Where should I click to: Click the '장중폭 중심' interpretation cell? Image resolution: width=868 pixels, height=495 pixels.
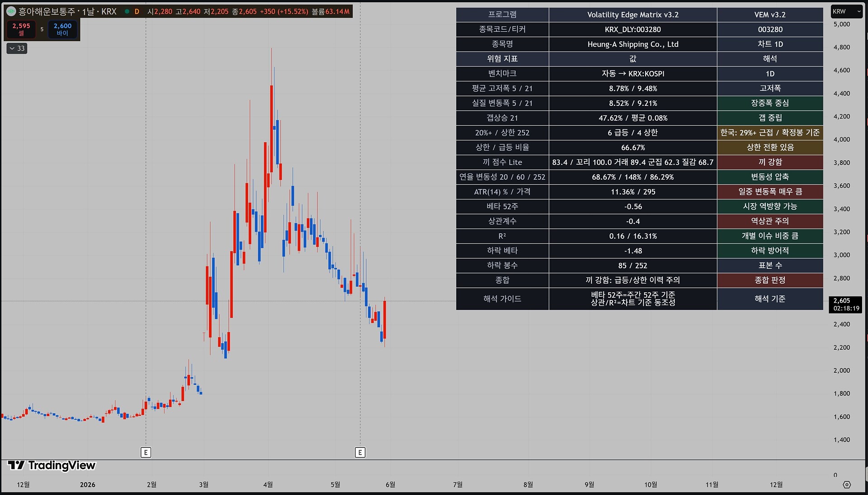point(770,103)
